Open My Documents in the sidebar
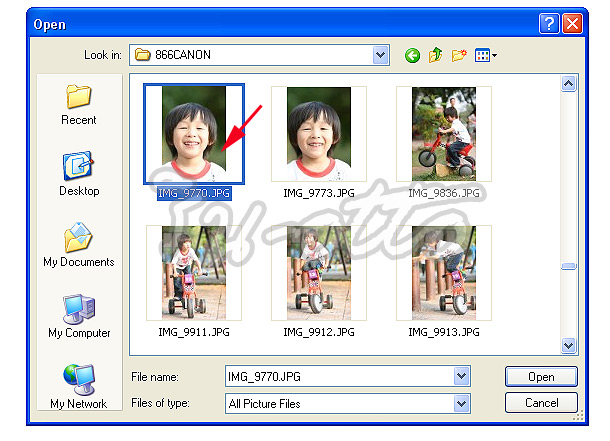 [79, 245]
